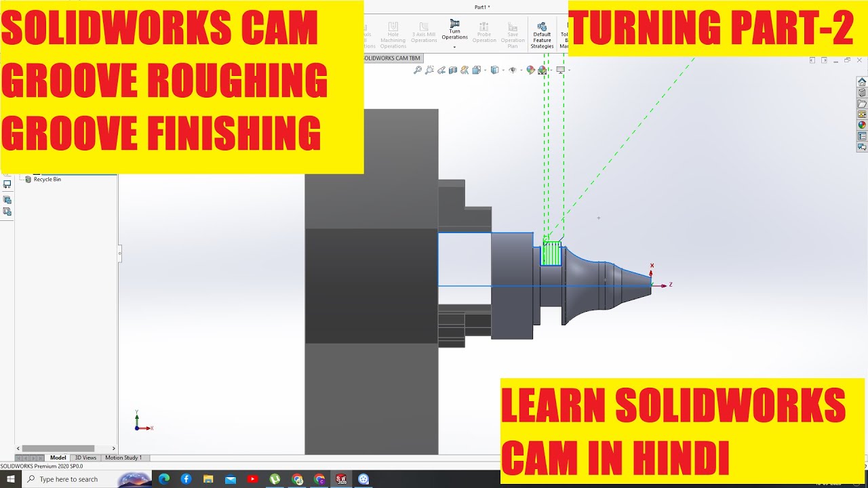The image size is (868, 488).
Task: Open Custom Properties icon in task pane
Action: pos(862,136)
